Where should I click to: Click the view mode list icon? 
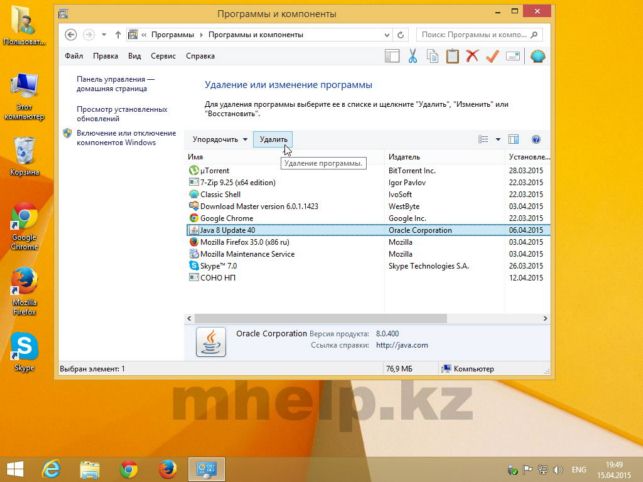pos(483,139)
